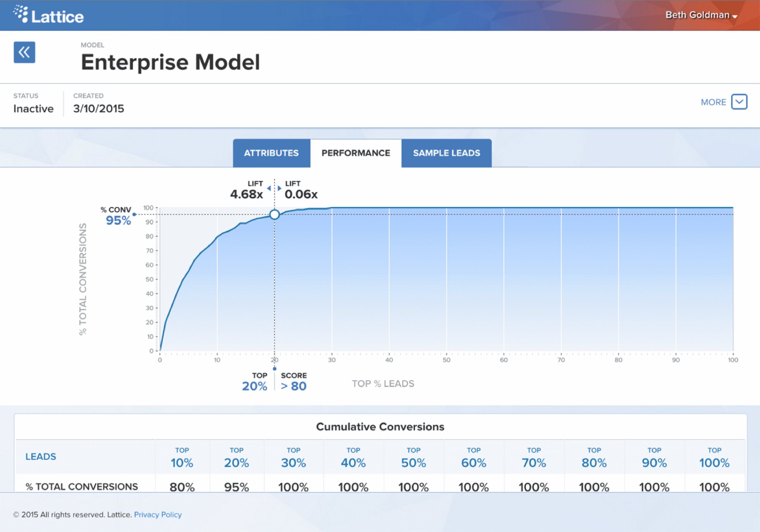Click the TOP 50% column header

point(413,458)
